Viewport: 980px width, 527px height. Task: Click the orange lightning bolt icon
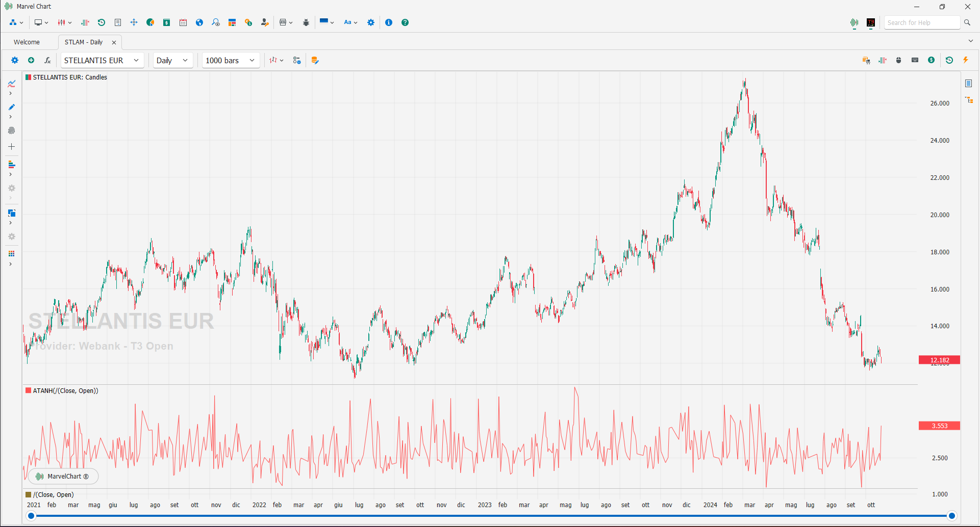[966, 60]
